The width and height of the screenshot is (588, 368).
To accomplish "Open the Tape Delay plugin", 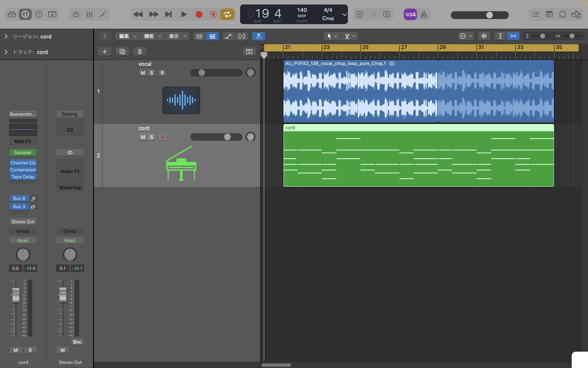I will coord(23,177).
